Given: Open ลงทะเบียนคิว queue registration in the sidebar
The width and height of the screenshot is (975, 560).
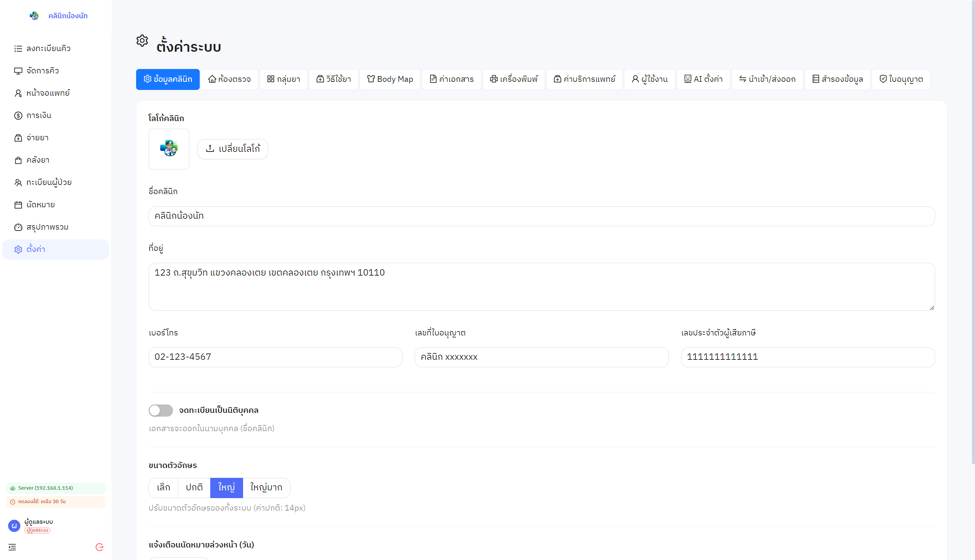Looking at the screenshot, I should [48, 48].
